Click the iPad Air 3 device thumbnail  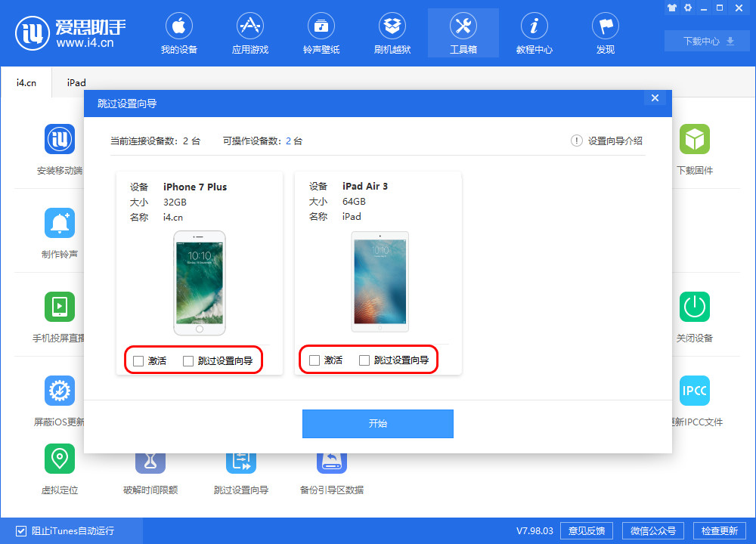(380, 281)
